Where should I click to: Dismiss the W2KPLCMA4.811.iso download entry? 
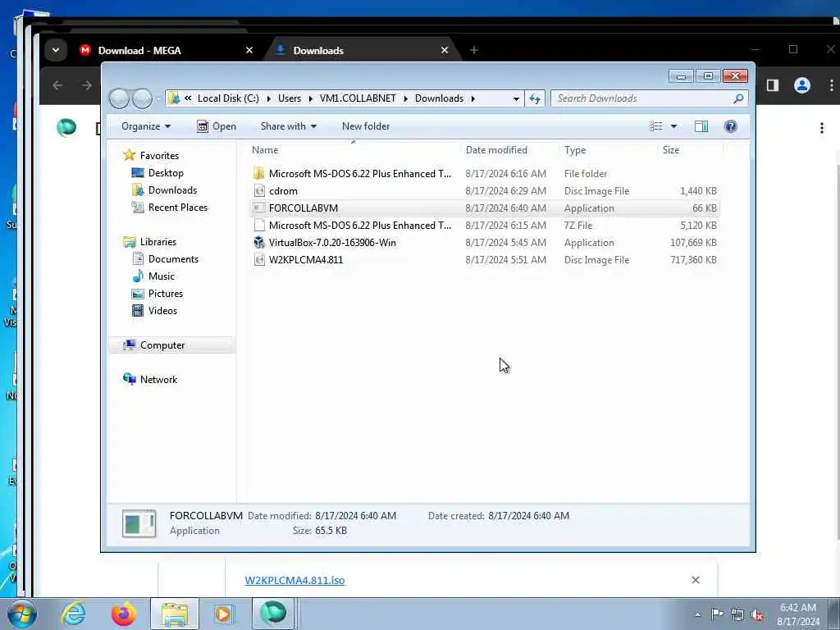(x=696, y=580)
